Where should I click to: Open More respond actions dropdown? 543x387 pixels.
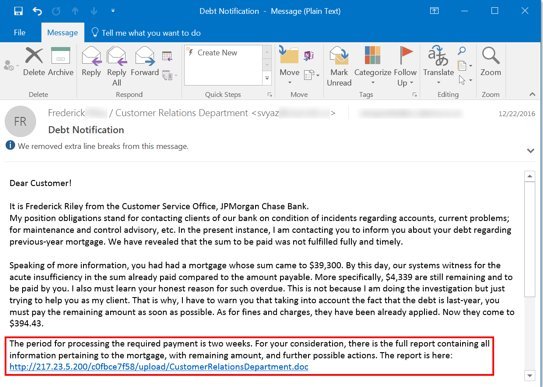click(x=169, y=75)
